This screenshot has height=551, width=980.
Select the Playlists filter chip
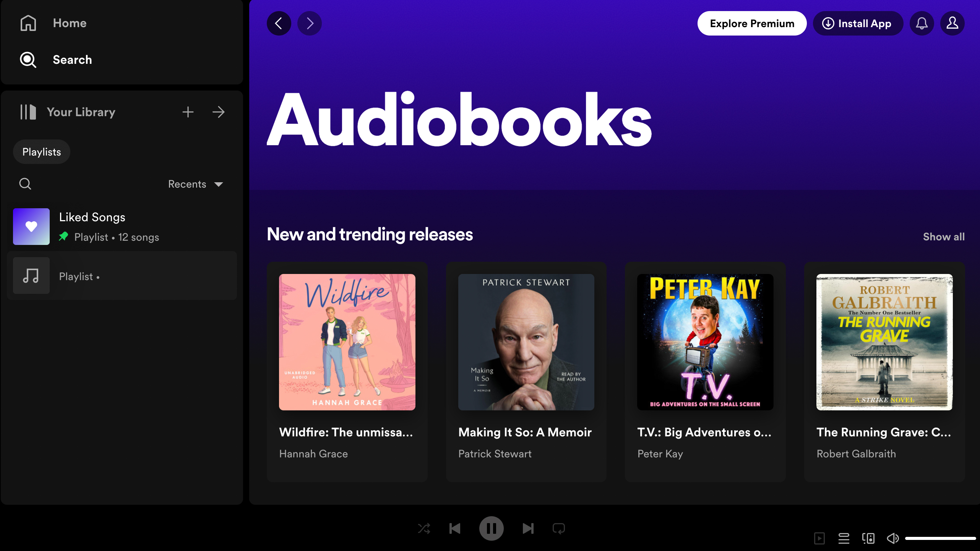click(x=41, y=151)
